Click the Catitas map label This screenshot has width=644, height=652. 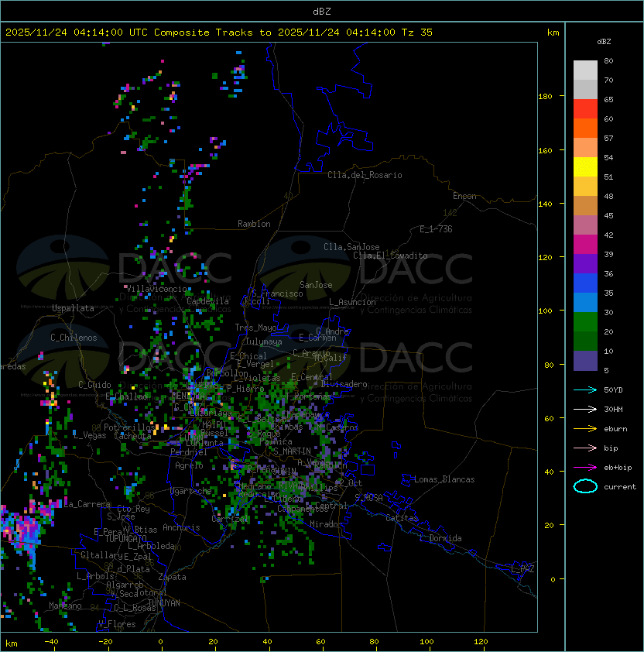[x=402, y=518]
